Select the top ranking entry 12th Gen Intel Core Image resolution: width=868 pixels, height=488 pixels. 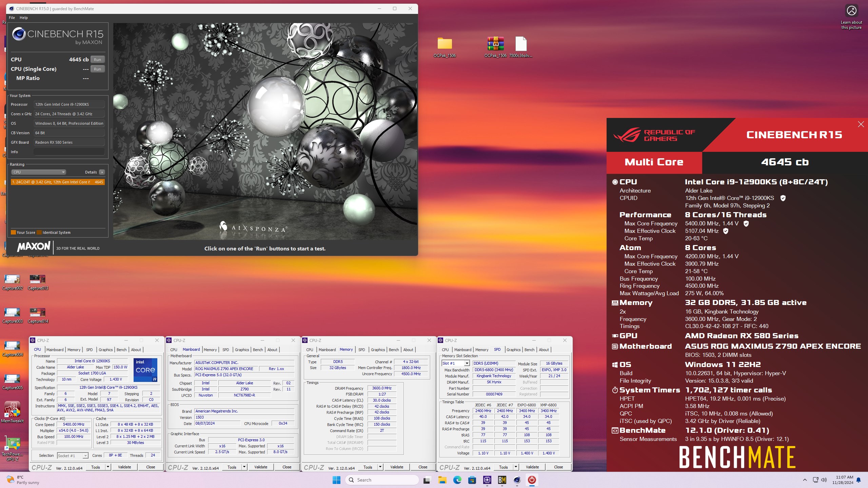[x=58, y=182]
